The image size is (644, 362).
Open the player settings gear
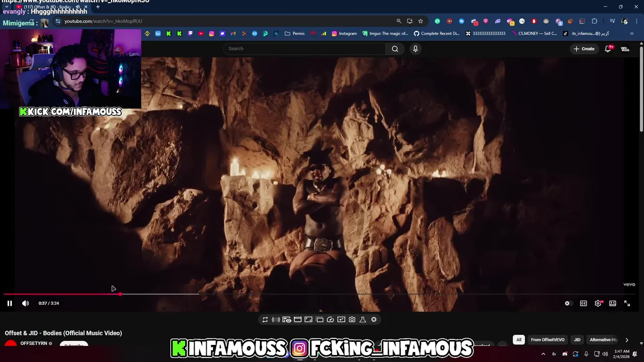click(598, 303)
